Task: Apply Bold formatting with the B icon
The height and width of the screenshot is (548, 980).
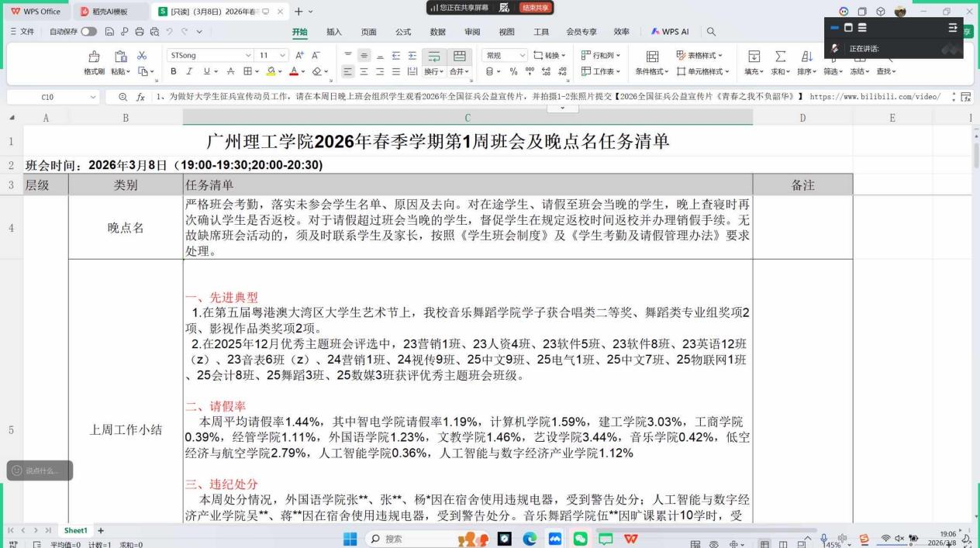Action: click(174, 71)
